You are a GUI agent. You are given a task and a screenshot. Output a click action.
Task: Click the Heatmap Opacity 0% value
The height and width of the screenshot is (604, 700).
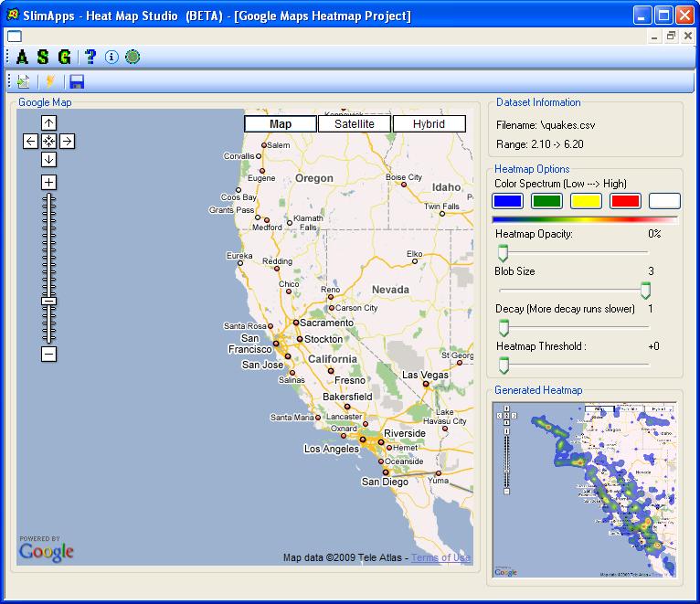click(x=654, y=234)
